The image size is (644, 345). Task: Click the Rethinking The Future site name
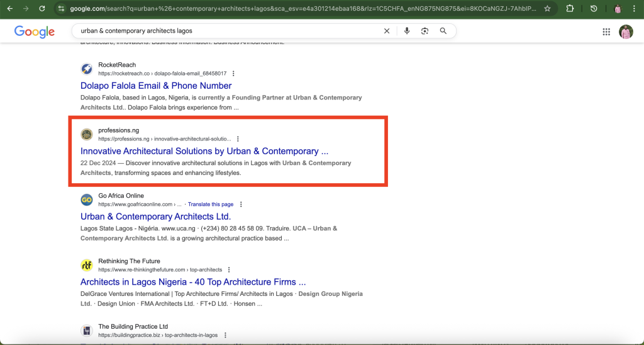click(129, 261)
